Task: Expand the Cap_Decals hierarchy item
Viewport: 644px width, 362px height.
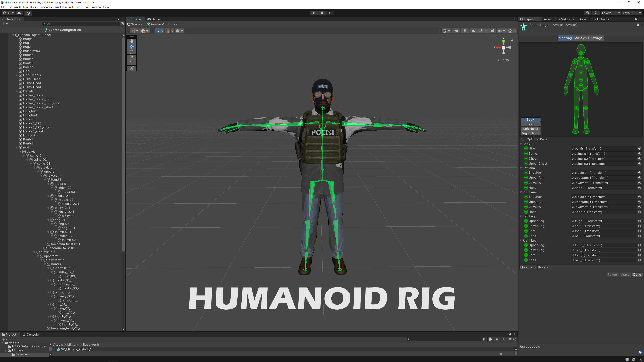Action: (x=17, y=75)
